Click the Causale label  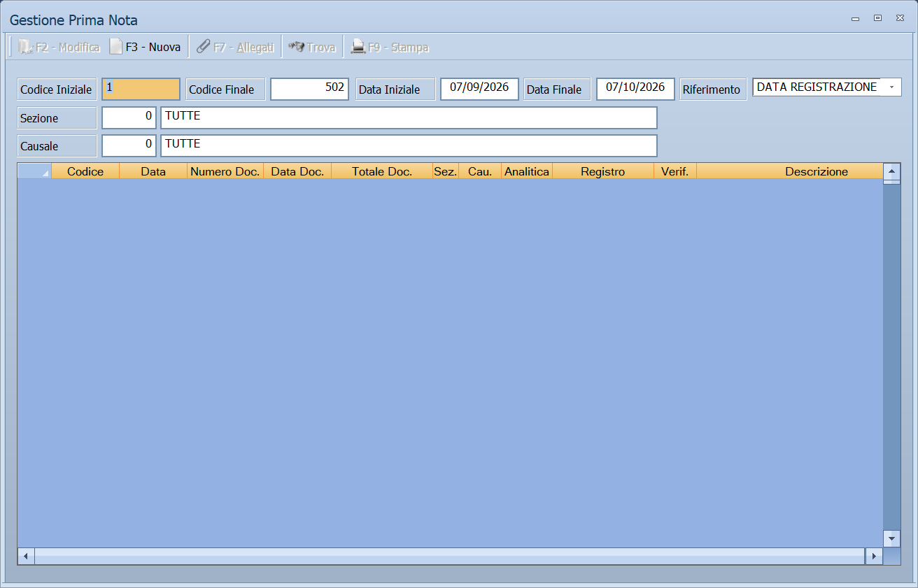57,146
